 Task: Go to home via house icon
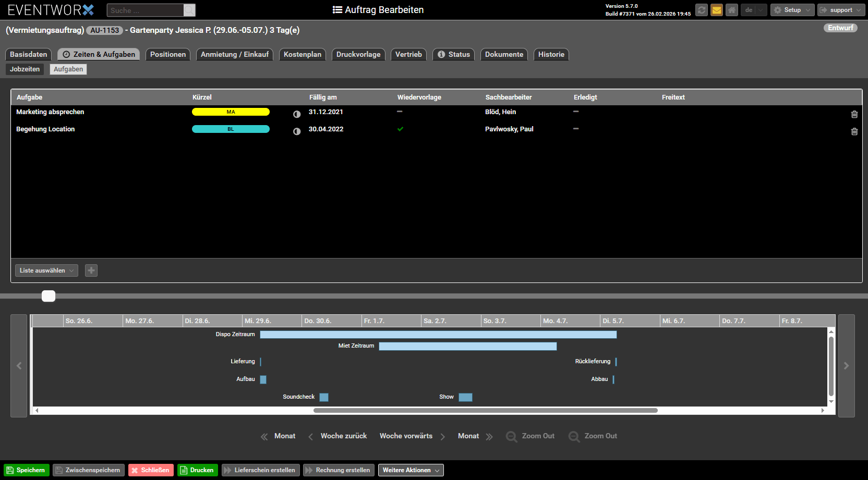click(732, 10)
